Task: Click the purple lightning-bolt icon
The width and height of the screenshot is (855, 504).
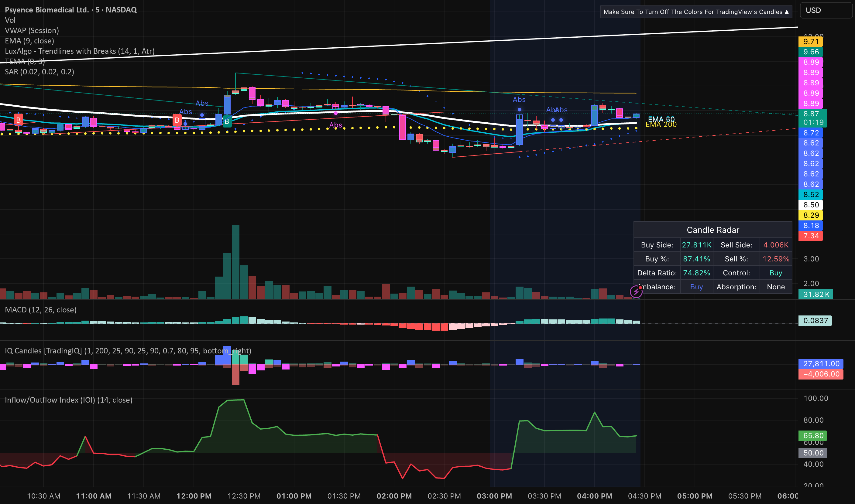Action: pyautogui.click(x=636, y=292)
